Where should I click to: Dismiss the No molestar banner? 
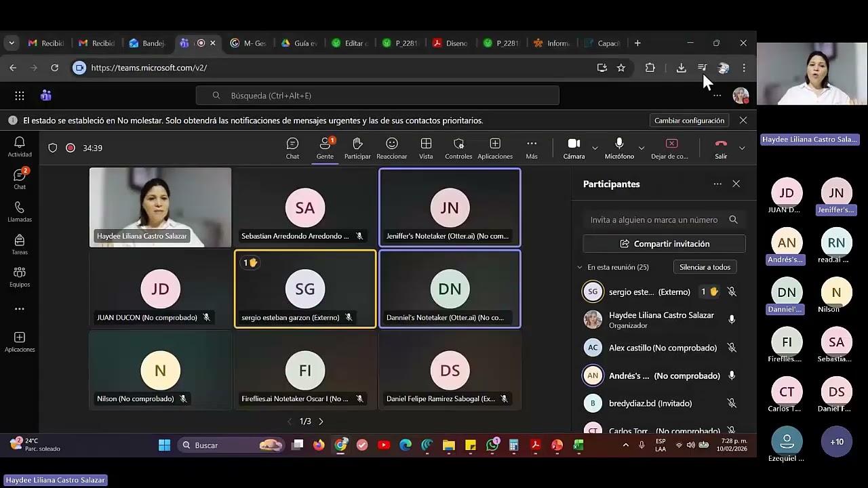point(743,121)
